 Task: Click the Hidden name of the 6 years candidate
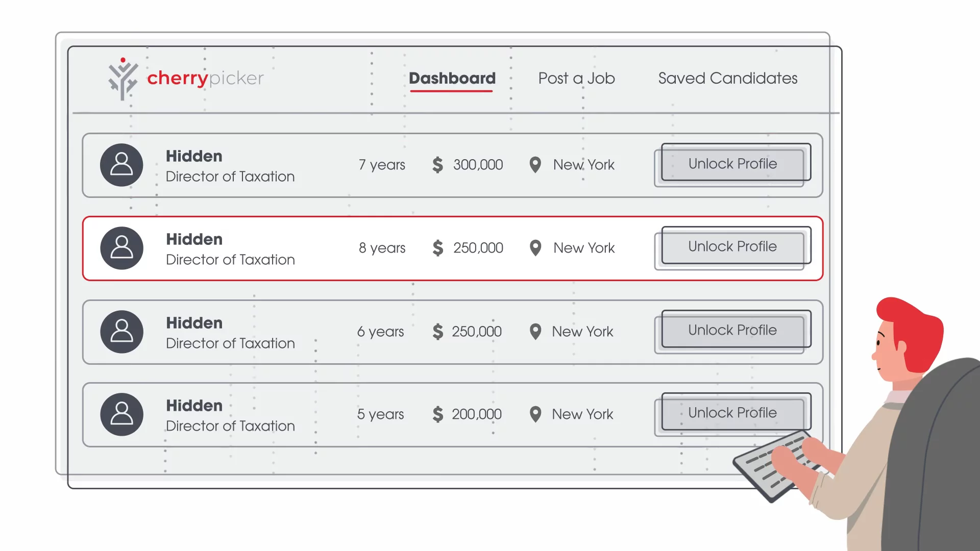(194, 323)
